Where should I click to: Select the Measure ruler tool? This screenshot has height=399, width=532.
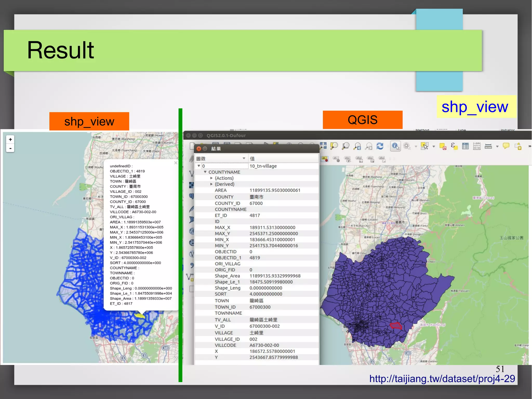pos(488,146)
